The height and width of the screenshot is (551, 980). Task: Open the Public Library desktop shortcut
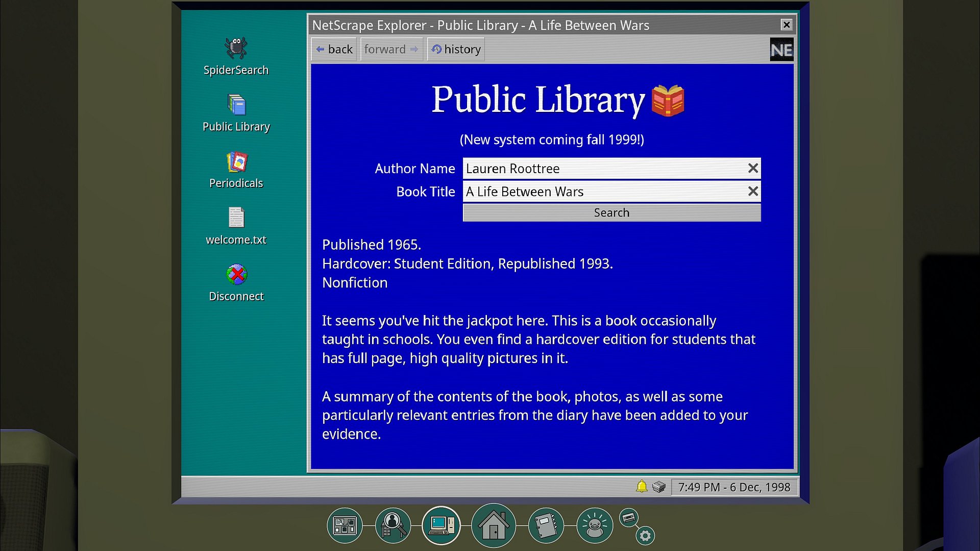coord(236,106)
